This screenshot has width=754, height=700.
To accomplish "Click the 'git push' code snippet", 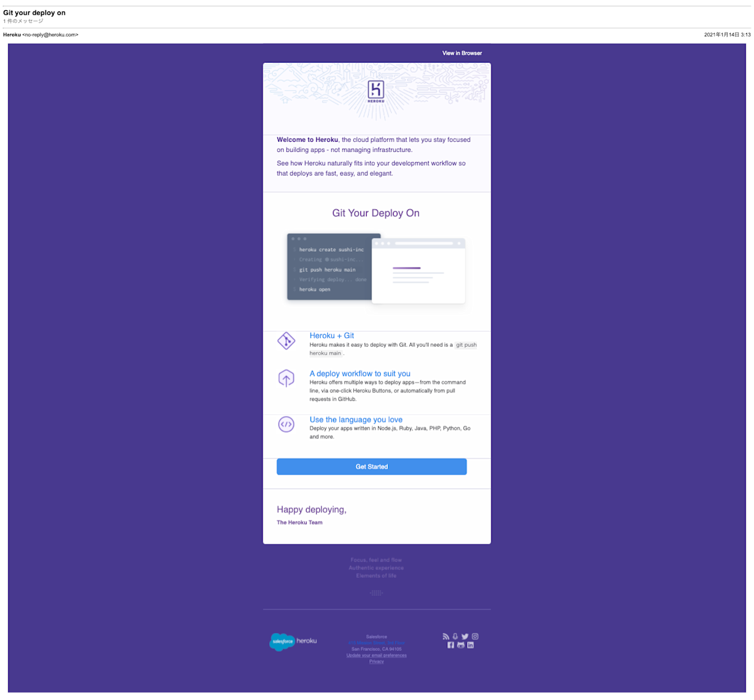I will coord(466,345).
